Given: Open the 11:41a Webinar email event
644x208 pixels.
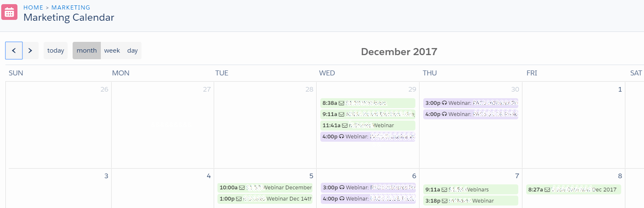Looking at the screenshot, I should point(368,125).
